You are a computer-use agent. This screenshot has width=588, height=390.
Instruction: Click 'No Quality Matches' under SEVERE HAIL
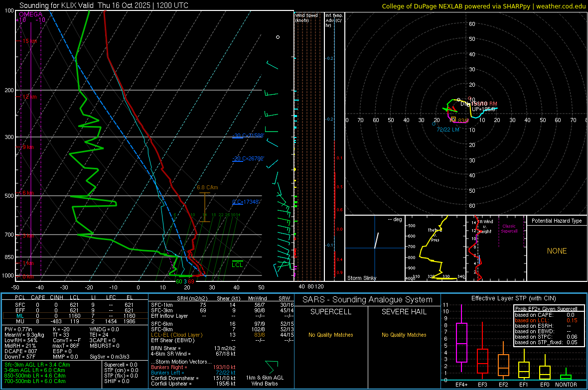404,335
